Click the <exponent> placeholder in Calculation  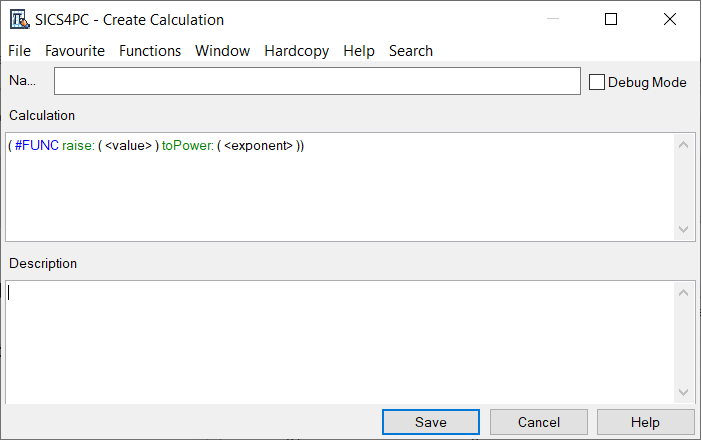tap(258, 146)
